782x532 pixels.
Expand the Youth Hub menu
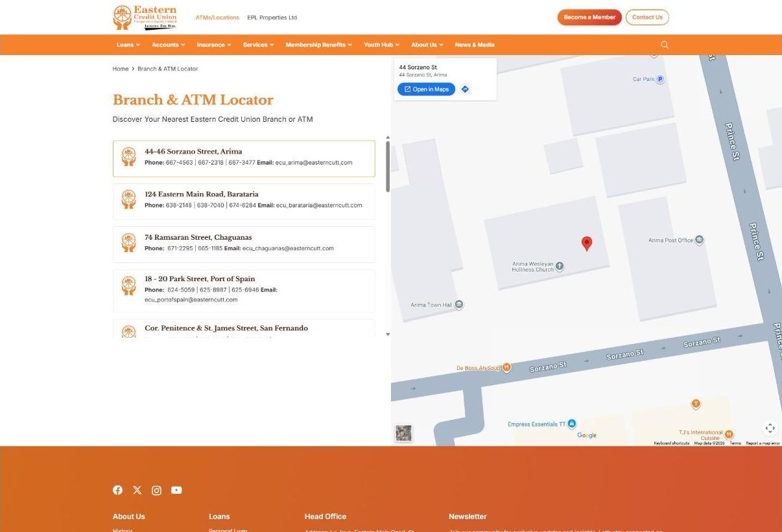coord(381,45)
